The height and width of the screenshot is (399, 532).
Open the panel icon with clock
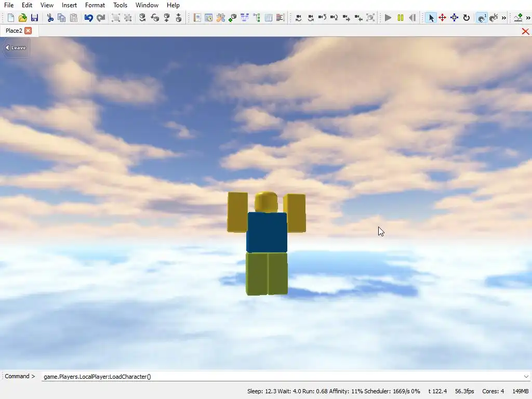click(x=209, y=18)
